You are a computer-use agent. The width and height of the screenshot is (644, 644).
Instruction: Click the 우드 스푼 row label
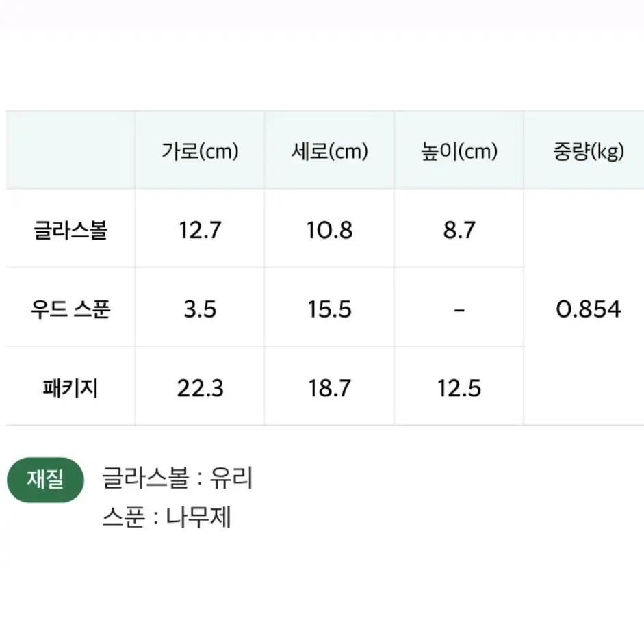coord(70,309)
